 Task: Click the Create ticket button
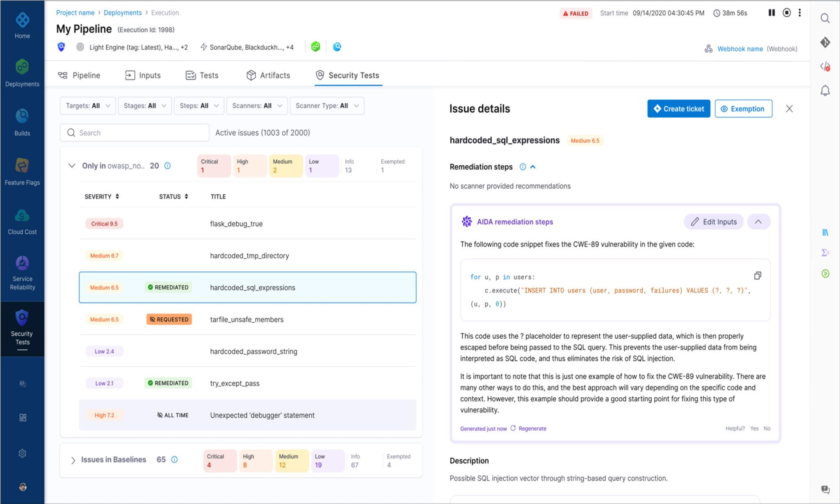(678, 109)
